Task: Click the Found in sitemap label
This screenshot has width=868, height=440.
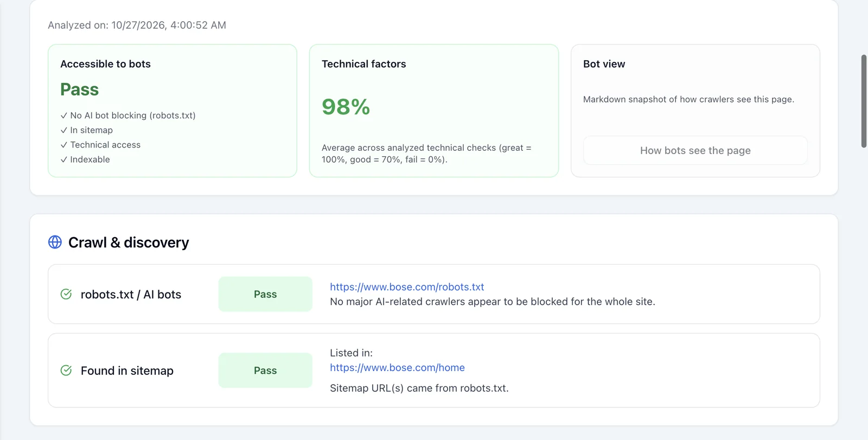Action: tap(127, 371)
